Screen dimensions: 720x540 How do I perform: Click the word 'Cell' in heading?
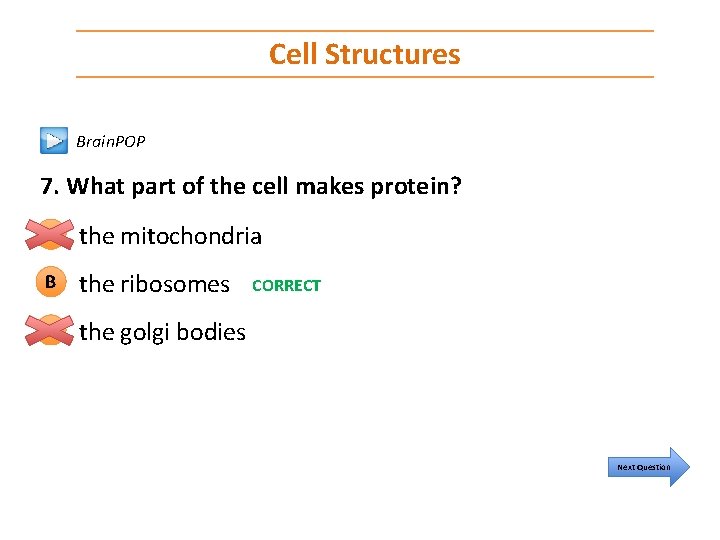(292, 54)
